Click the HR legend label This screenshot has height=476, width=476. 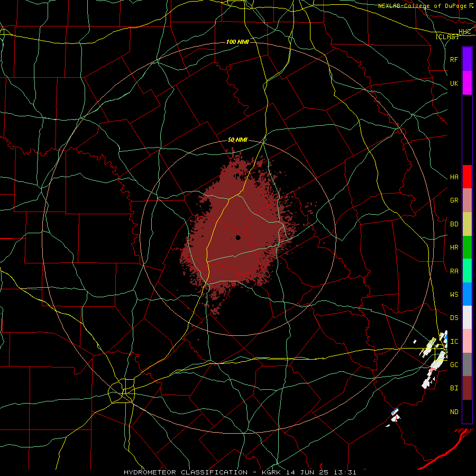pos(454,248)
